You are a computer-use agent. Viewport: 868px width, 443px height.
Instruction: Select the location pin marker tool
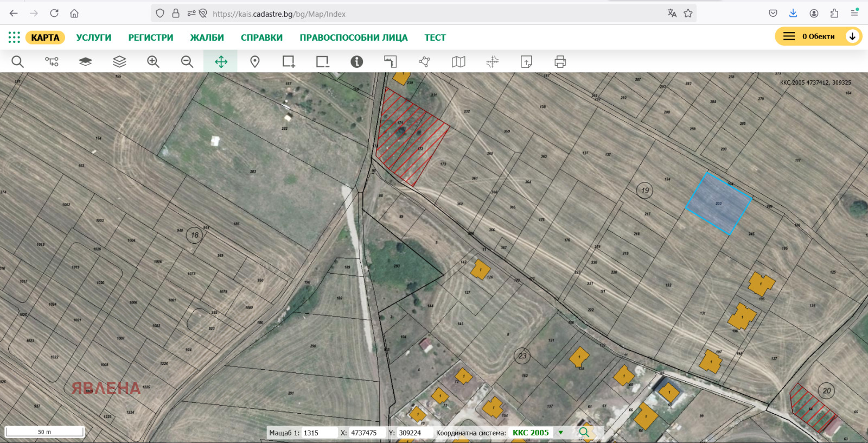[x=254, y=62]
